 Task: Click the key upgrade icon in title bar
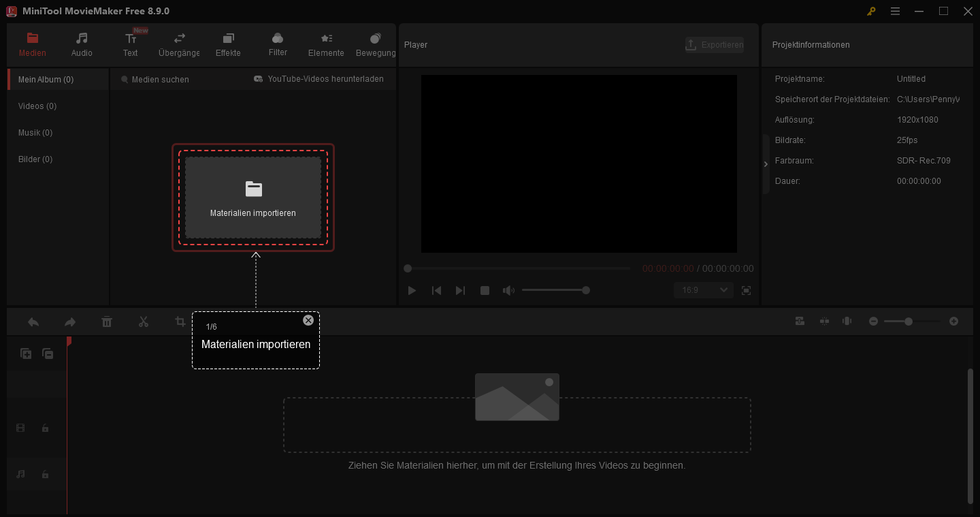(871, 11)
